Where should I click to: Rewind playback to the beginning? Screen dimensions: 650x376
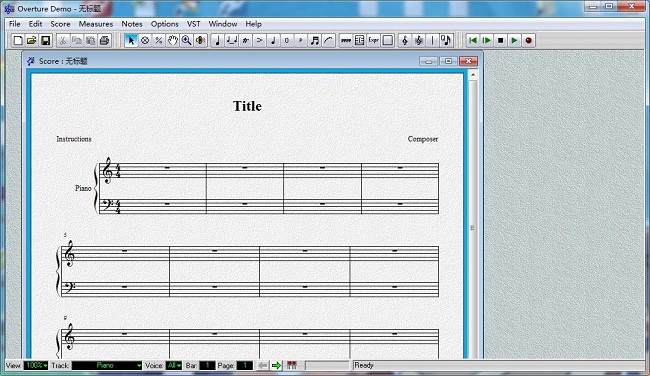point(473,41)
